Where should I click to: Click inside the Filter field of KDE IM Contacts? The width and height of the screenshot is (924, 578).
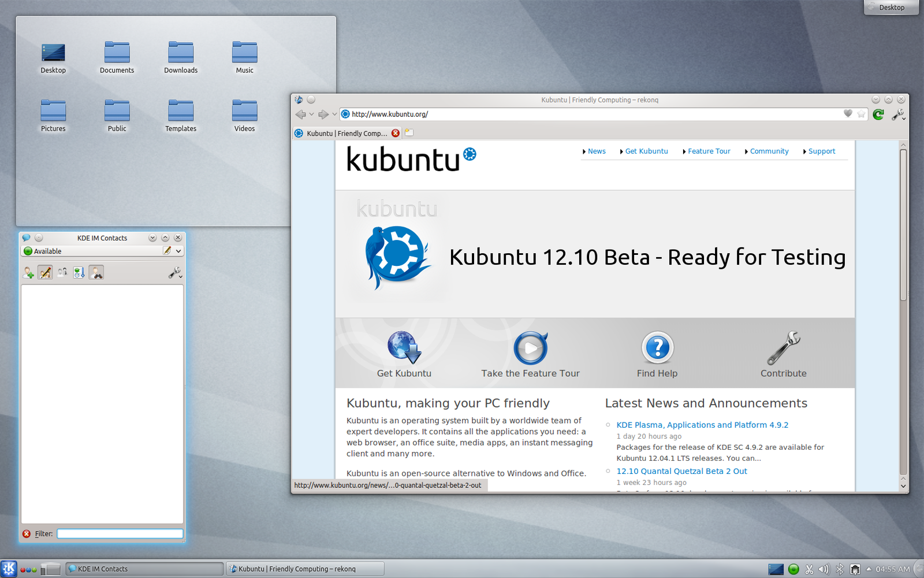pos(119,533)
